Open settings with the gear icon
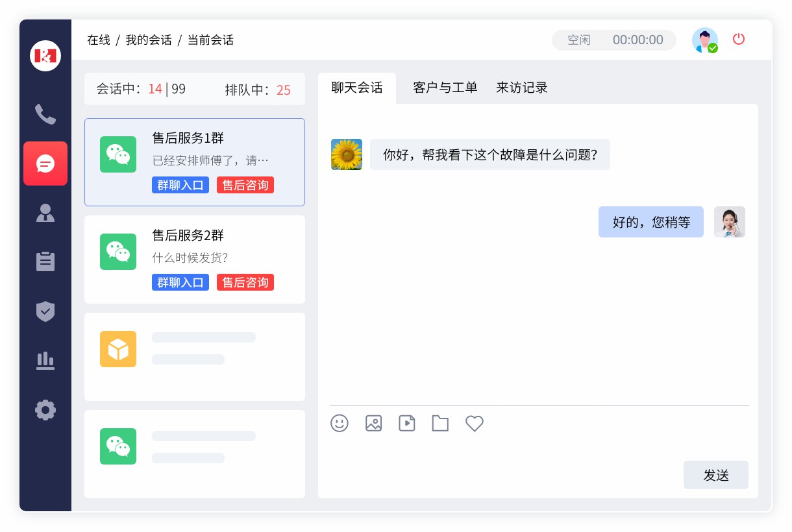 45,410
